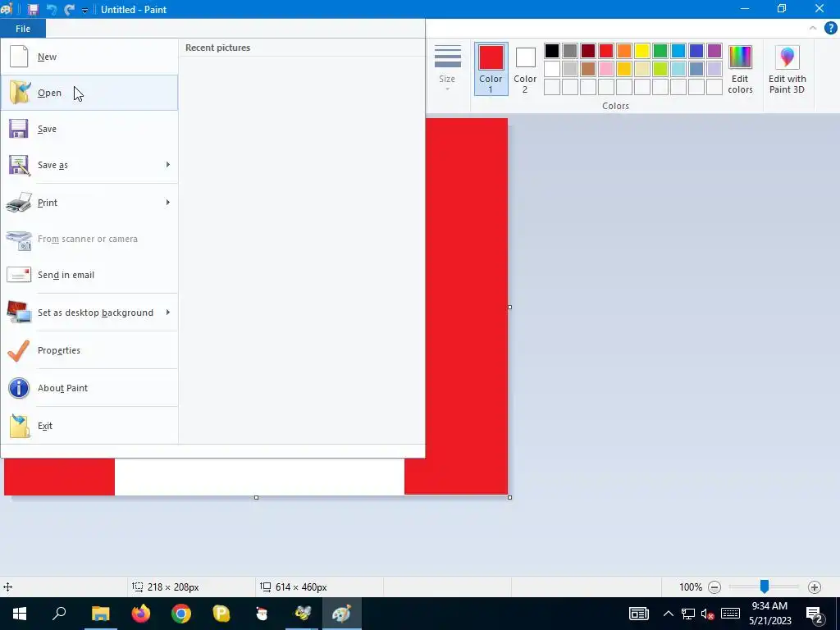The height and width of the screenshot is (630, 840).
Task: Click the File tab
Action: tap(23, 29)
